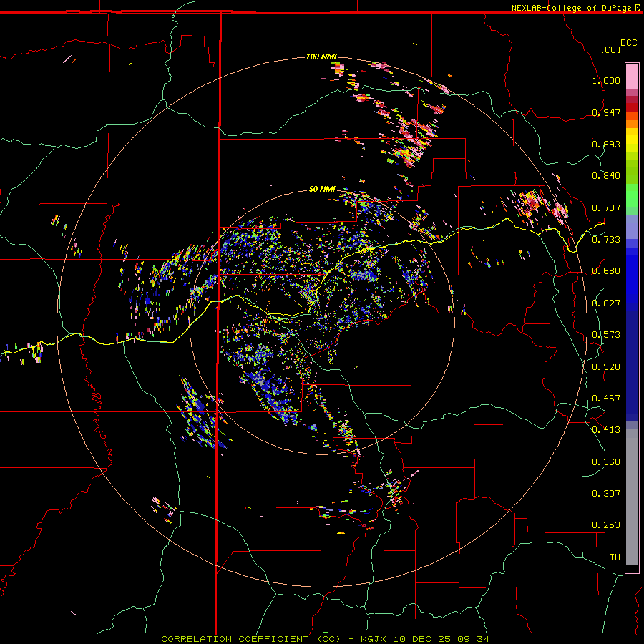The height and width of the screenshot is (644, 644).
Task: Click the [CC] unit label
Action: (x=611, y=49)
